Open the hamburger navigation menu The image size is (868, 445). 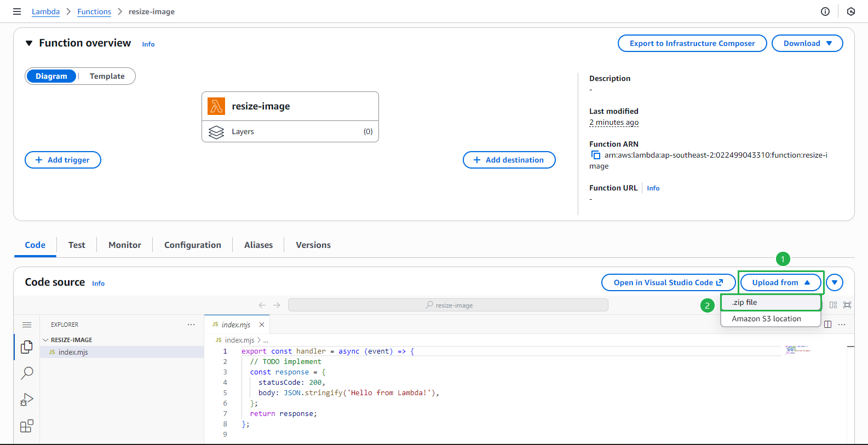pyautogui.click(x=17, y=11)
